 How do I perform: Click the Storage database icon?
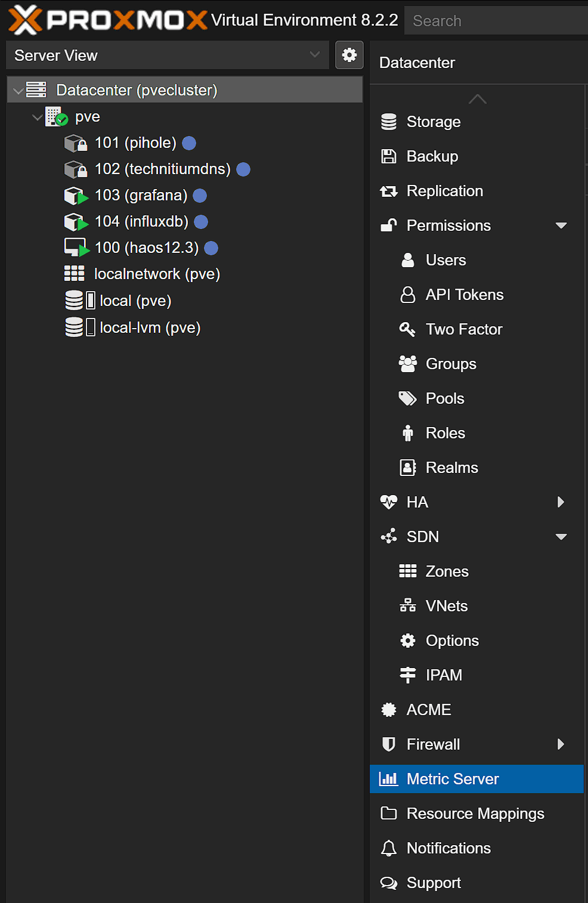point(389,122)
